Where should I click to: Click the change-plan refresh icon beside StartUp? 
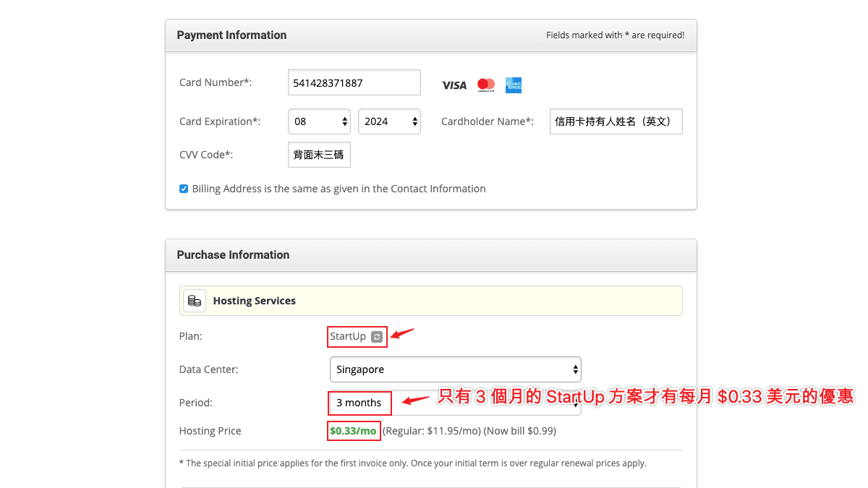click(x=376, y=337)
